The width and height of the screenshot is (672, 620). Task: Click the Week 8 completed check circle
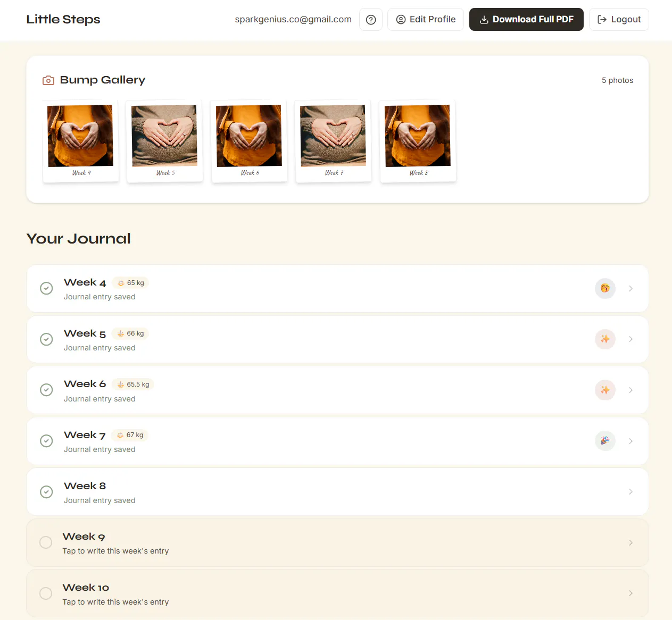pyautogui.click(x=46, y=492)
